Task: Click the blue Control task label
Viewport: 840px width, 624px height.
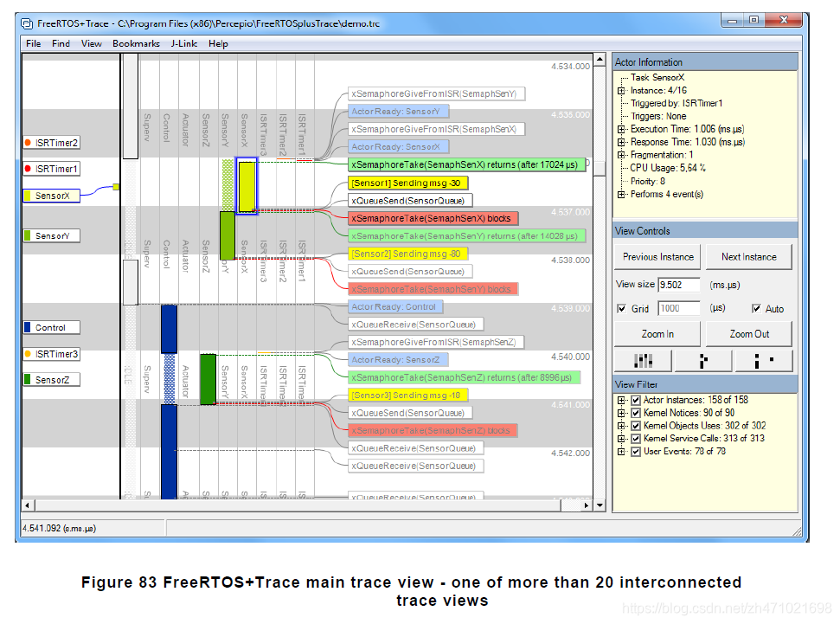Action: [x=51, y=327]
